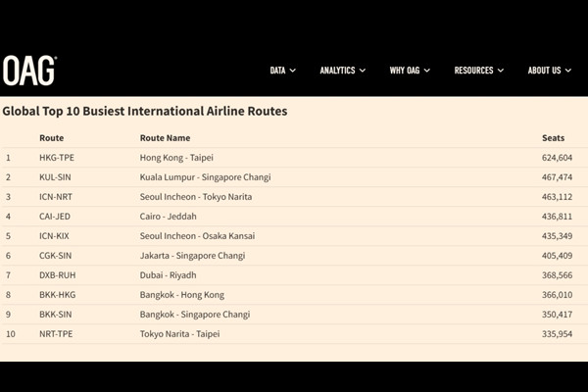This screenshot has width=588, height=392.
Task: Select the BKK-HKG route code
Action: (x=58, y=295)
